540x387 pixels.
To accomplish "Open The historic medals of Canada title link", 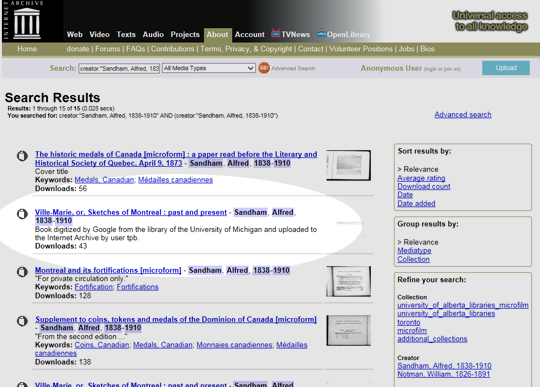I will pyautogui.click(x=176, y=159).
